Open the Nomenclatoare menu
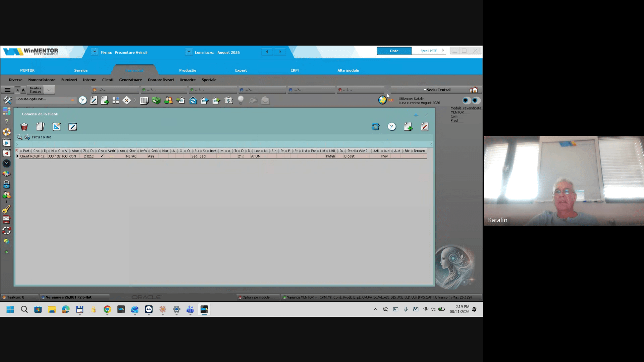Image resolution: width=644 pixels, height=362 pixels. point(42,80)
